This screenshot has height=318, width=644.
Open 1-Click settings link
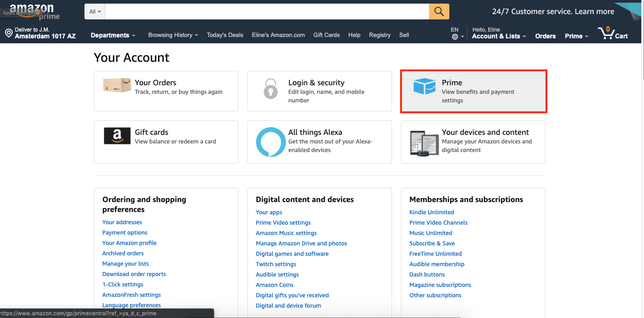point(123,284)
